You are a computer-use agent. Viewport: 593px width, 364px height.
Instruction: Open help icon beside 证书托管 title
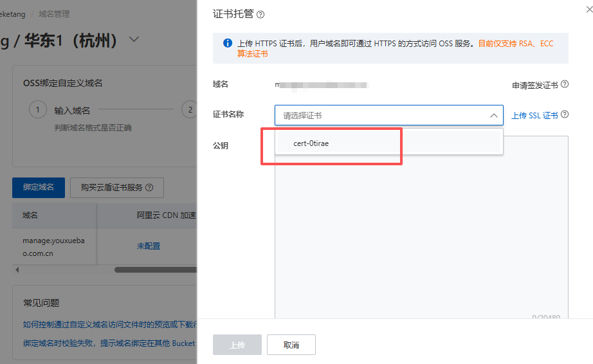pyautogui.click(x=260, y=14)
